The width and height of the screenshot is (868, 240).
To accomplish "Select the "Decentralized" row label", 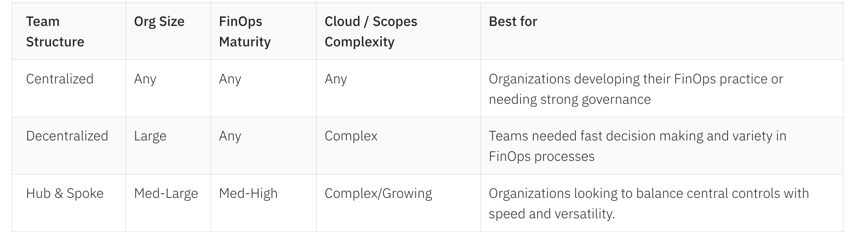I will (x=67, y=136).
